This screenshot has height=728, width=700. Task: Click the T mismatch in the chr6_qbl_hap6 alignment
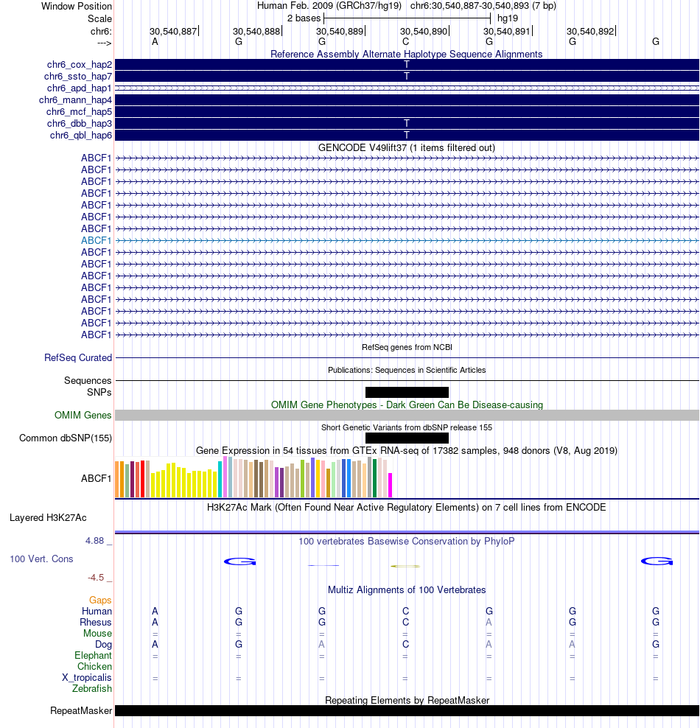tap(407, 135)
